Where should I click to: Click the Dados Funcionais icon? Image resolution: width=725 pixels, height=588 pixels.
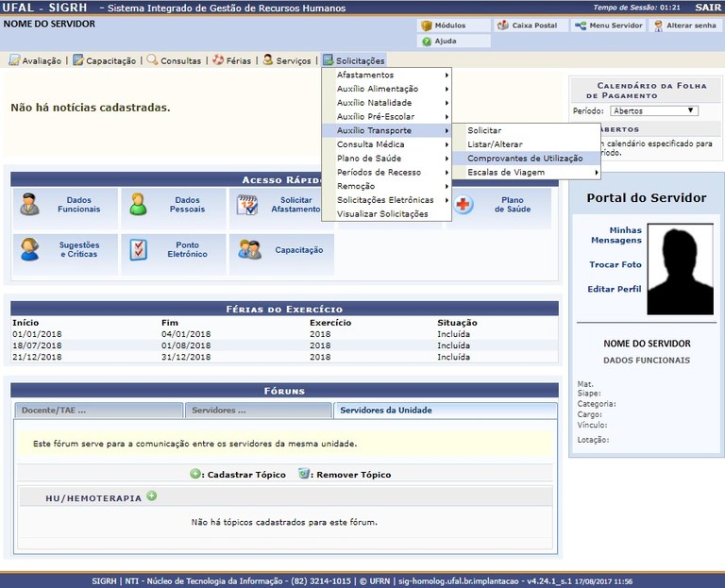[x=30, y=204]
